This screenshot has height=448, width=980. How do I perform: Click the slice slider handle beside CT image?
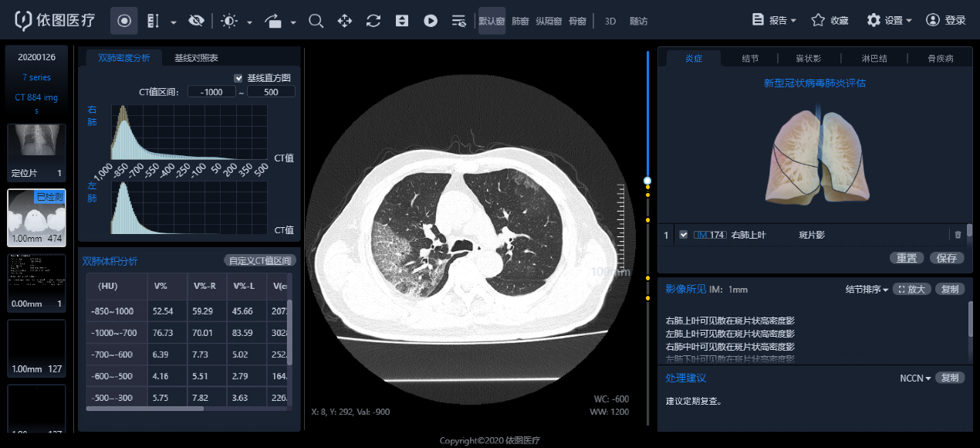click(647, 181)
